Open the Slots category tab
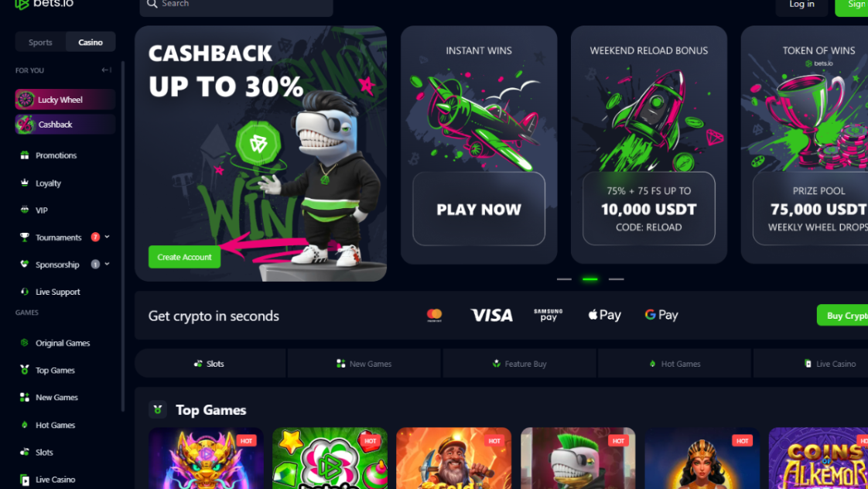 210,364
